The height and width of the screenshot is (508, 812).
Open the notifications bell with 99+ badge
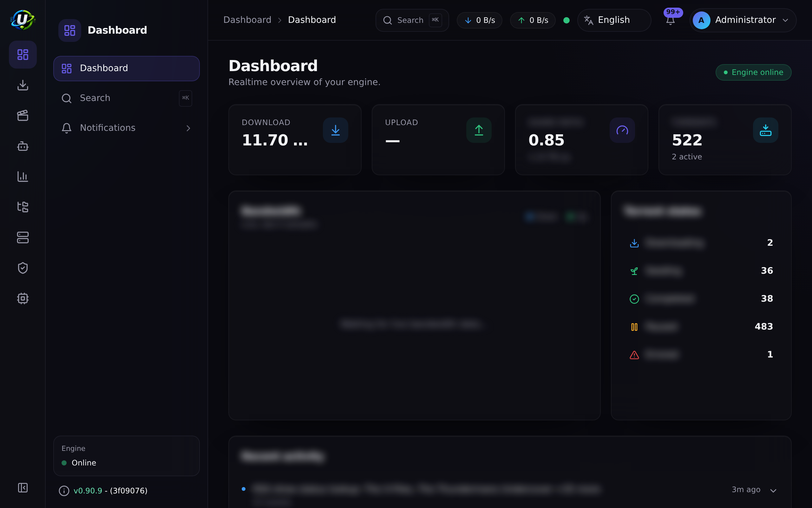671,20
